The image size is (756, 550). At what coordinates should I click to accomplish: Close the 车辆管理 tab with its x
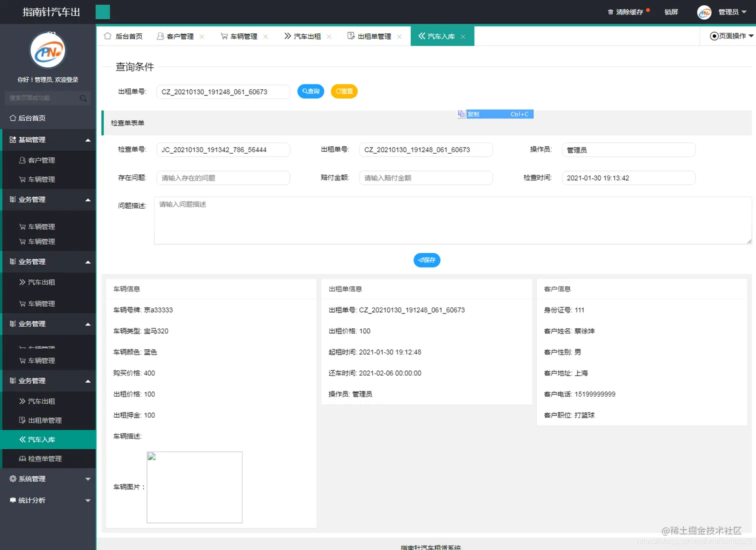(x=265, y=36)
